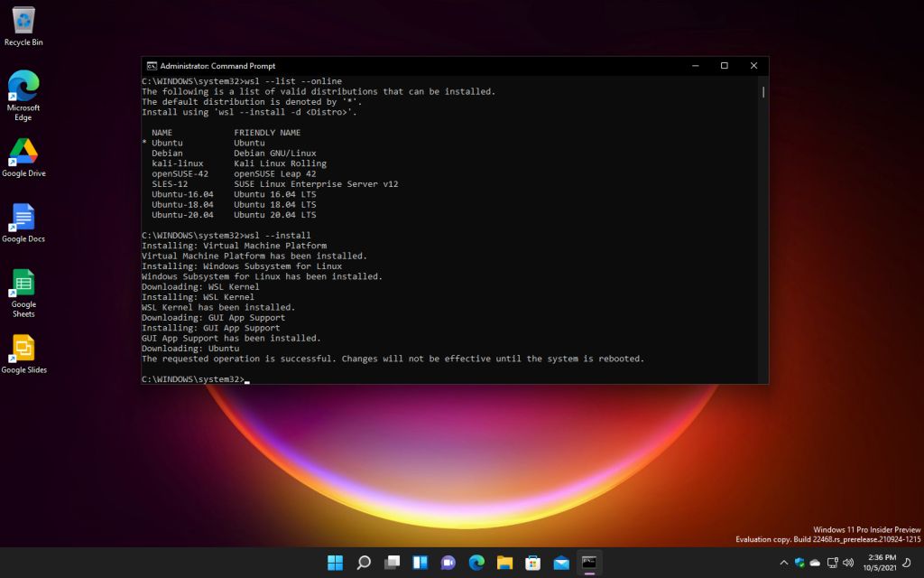Maximize the Command Prompt window
Viewport: 924px width, 578px height.
point(724,66)
